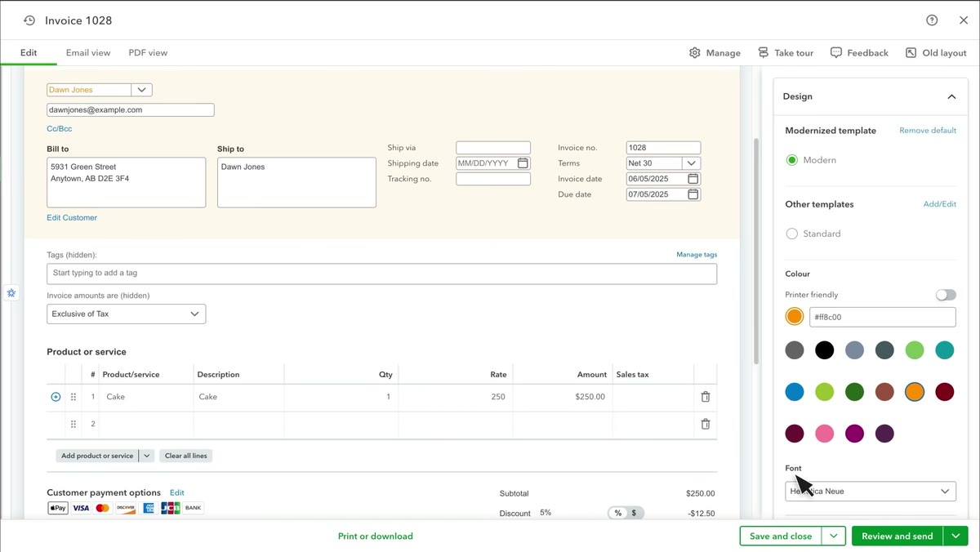This screenshot has height=552, width=980.
Task: Click the Manage gear icon
Action: click(695, 52)
